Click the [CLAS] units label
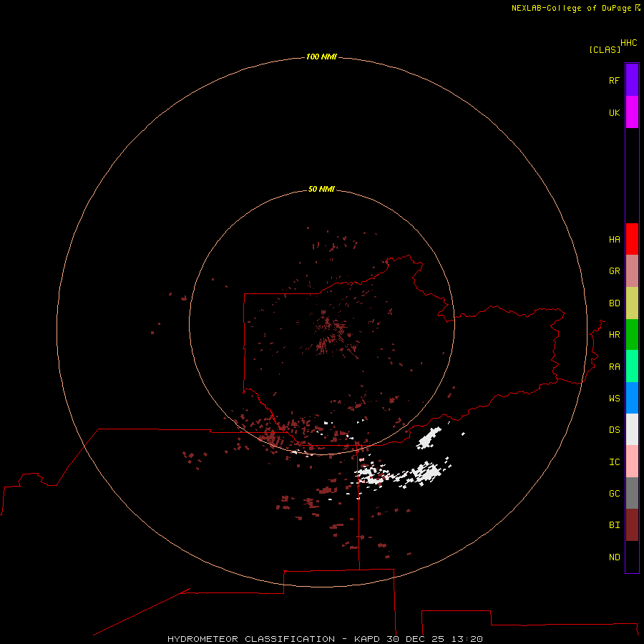Image resolution: width=644 pixels, height=644 pixels. coord(605,49)
